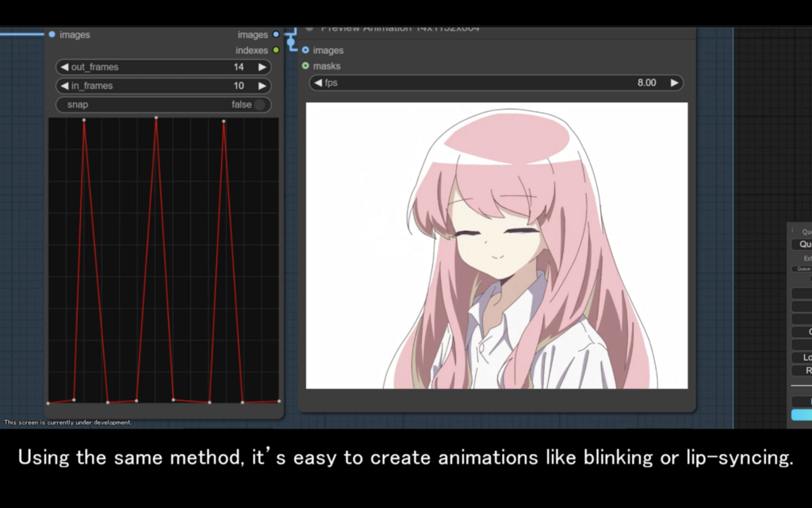This screenshot has height=508, width=812.
Task: Click the indexes output socket
Action: pos(276,50)
